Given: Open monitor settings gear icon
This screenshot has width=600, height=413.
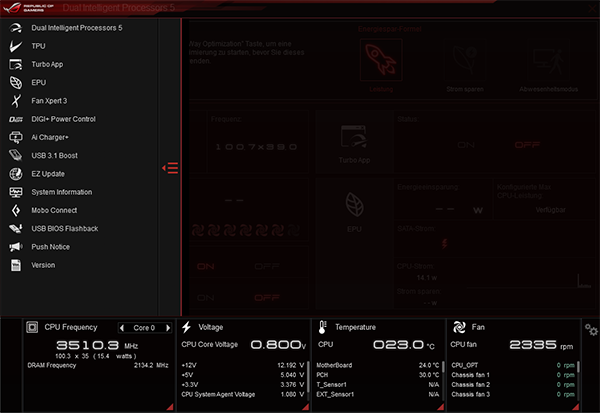Looking at the screenshot, I should pos(591,330).
